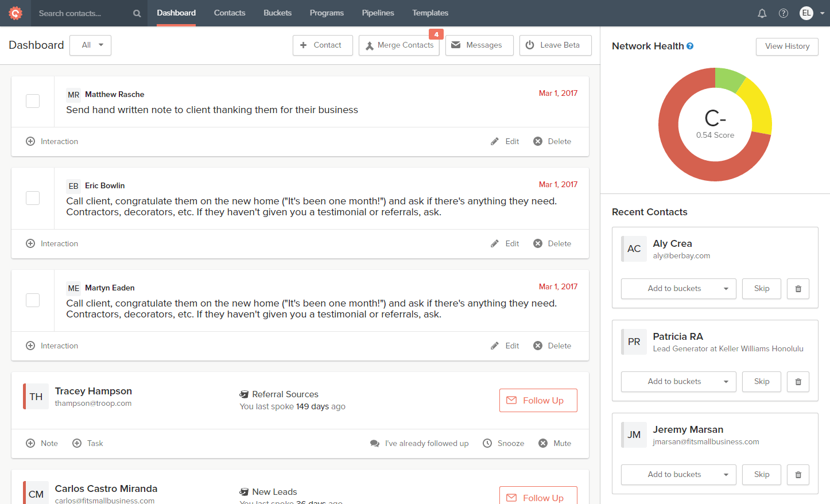Delete Patricia RA with trash icon
Image resolution: width=830 pixels, height=504 pixels.
[798, 382]
